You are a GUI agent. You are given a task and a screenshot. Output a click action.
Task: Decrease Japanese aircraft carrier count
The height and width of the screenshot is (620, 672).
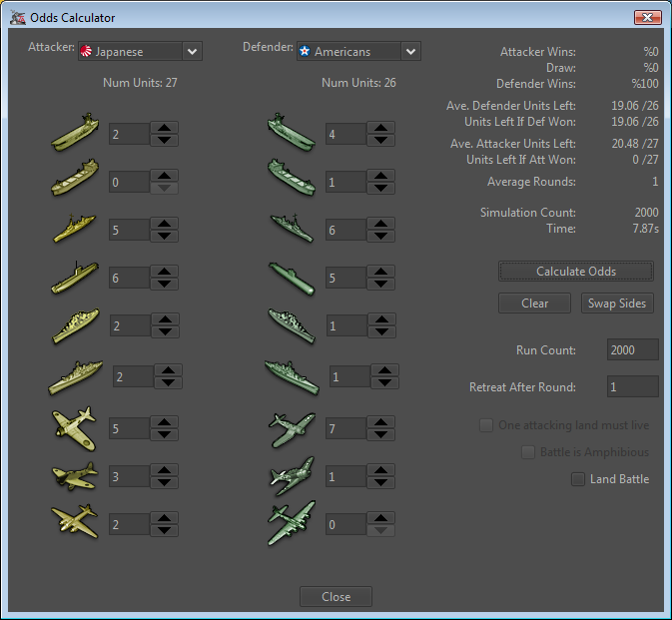point(164,140)
